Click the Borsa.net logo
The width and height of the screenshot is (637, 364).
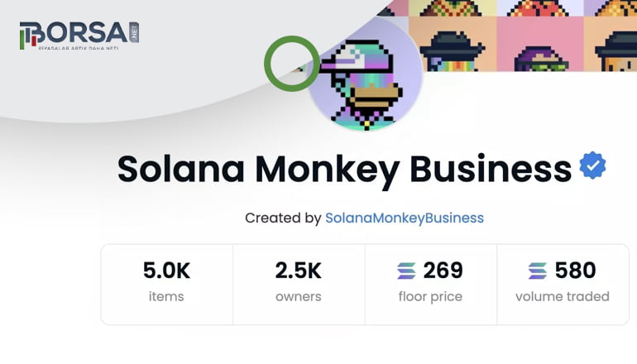pyautogui.click(x=79, y=36)
